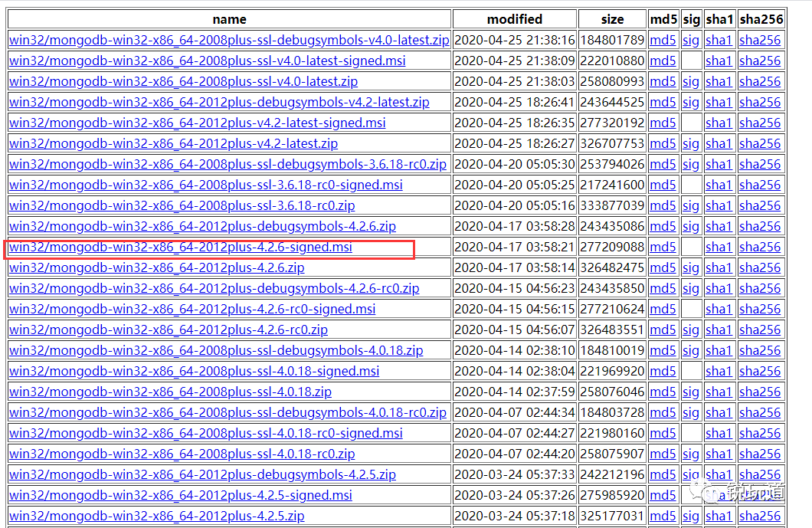Screen dimensions: 812x528
Task: Download the 2012plus-4.2.6-signed.msi installer
Action: pos(181,248)
